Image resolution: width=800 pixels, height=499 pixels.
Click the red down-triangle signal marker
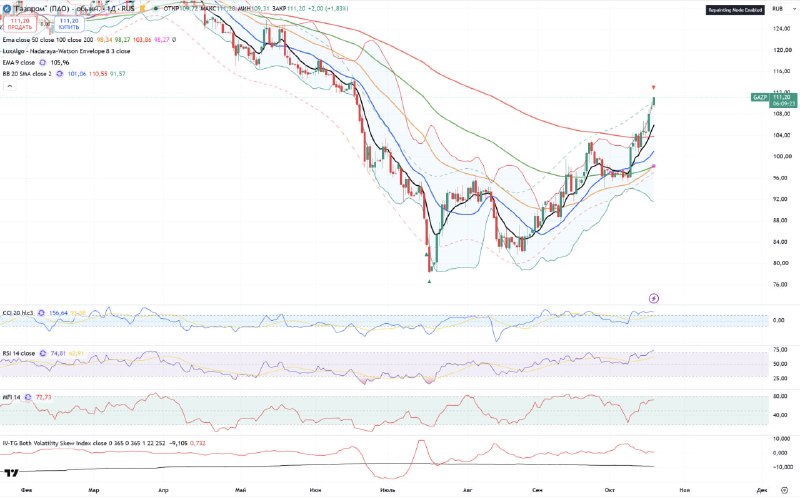(x=654, y=87)
